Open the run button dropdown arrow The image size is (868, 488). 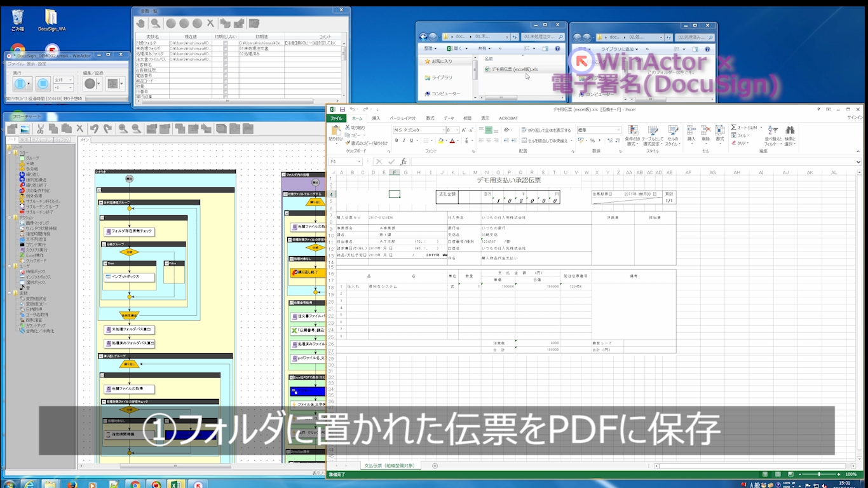click(x=30, y=83)
